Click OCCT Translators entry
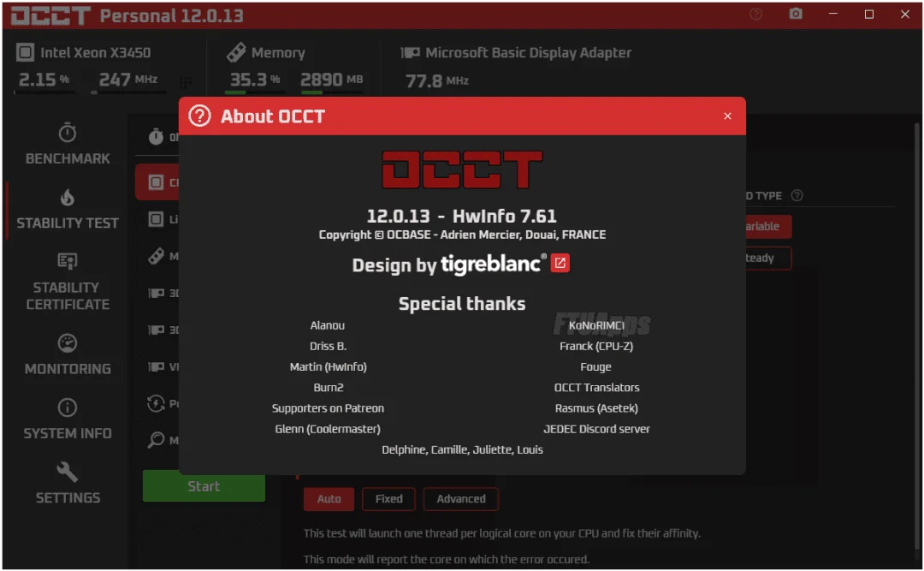 596,388
